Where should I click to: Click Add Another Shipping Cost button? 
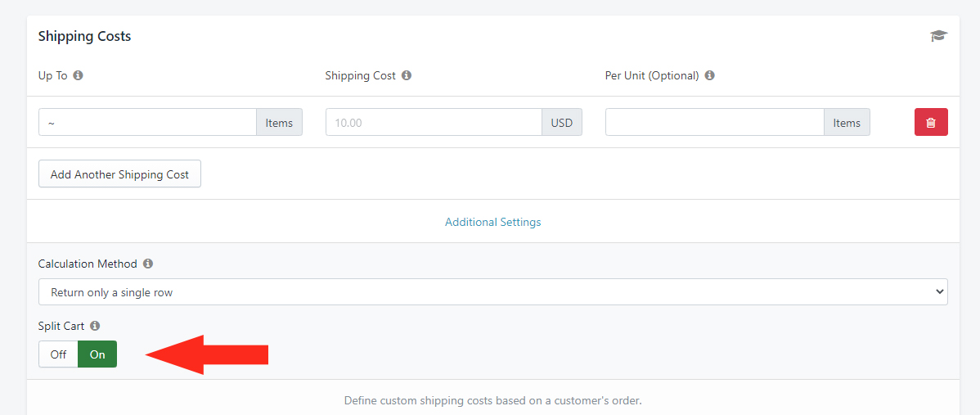(119, 174)
